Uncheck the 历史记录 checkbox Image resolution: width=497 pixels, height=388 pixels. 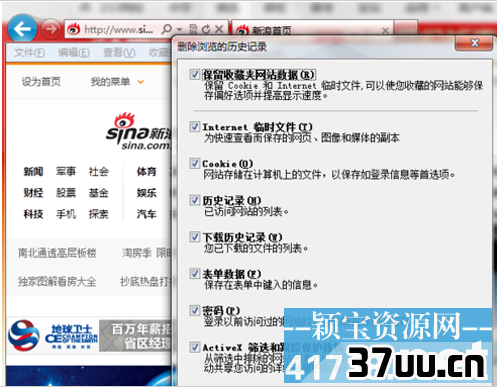pos(195,200)
